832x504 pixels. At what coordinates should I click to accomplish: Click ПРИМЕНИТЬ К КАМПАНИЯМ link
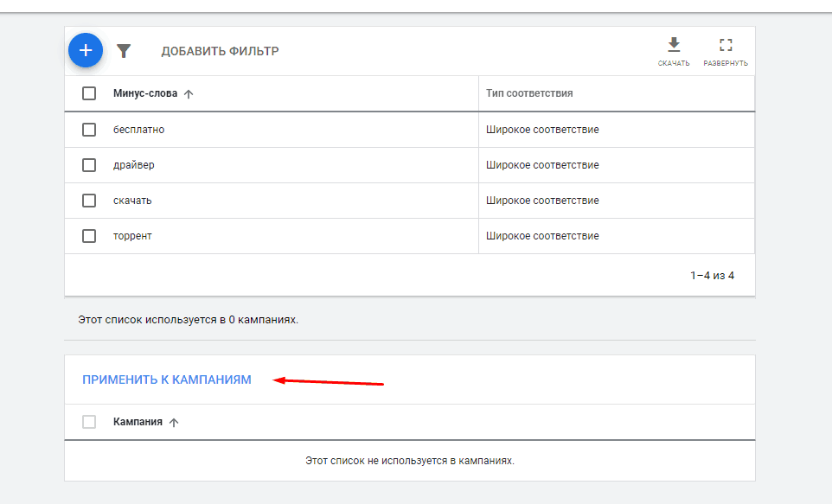coord(165,379)
